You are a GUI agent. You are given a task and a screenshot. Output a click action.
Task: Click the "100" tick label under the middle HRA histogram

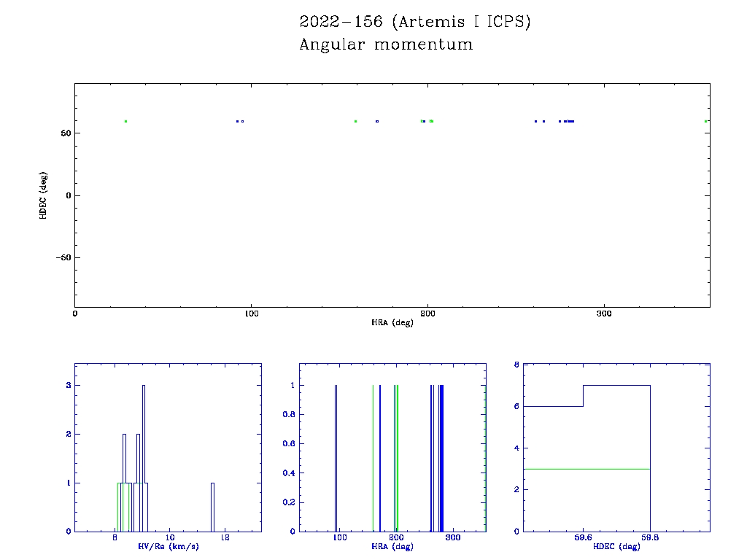tap(340, 537)
